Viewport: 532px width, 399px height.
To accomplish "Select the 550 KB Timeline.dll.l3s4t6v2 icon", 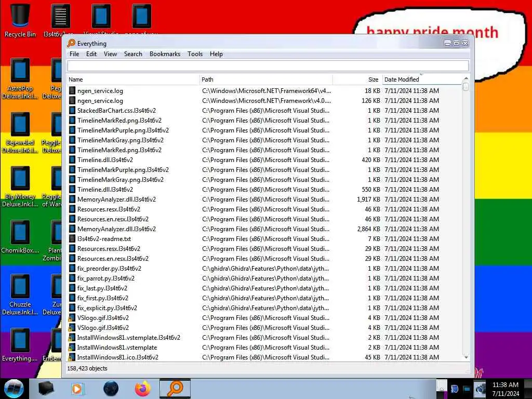I will [72, 189].
